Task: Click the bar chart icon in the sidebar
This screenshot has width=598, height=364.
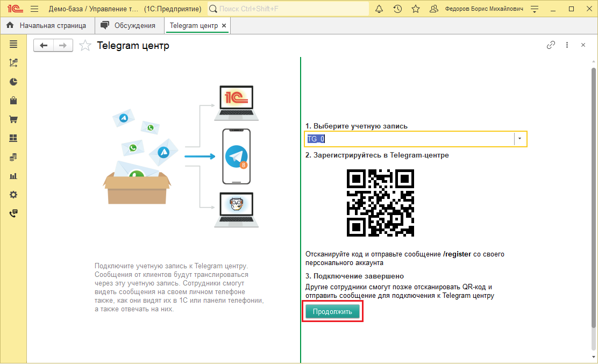Action: pos(13,176)
